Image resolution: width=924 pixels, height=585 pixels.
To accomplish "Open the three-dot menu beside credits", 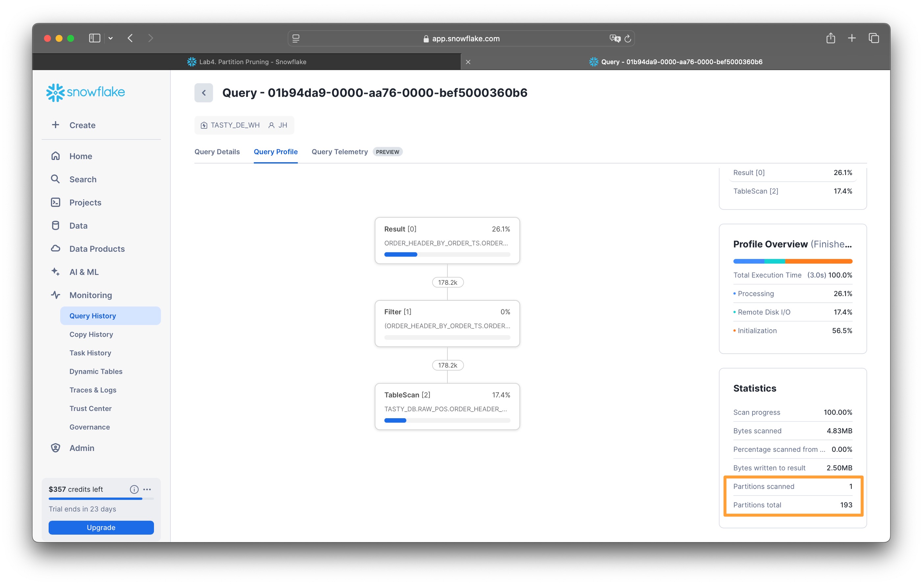I will 147,489.
